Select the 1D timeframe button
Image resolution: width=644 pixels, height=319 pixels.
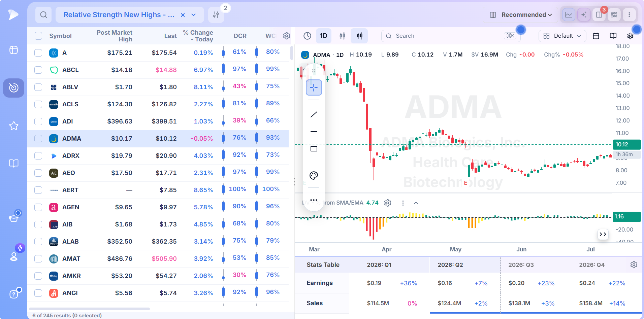pos(323,36)
